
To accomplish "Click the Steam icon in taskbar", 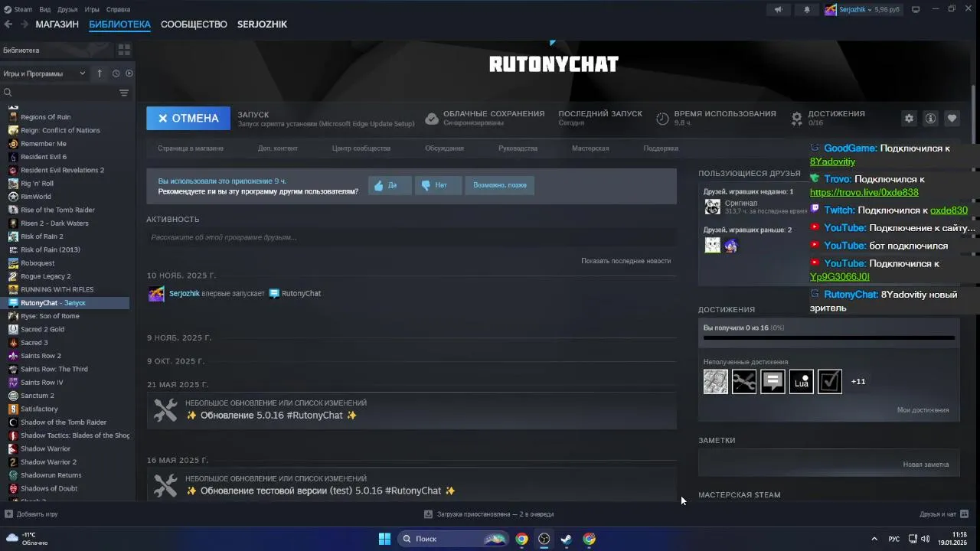I will [566, 539].
